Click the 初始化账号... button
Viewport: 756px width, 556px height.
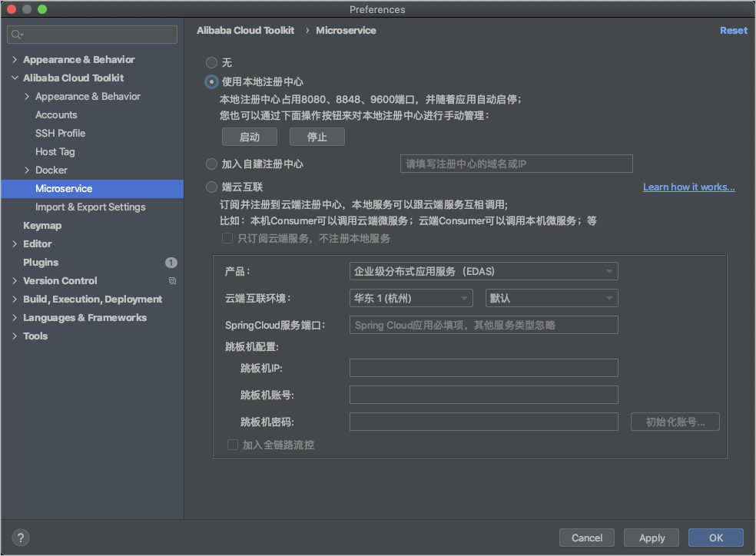[x=675, y=422]
